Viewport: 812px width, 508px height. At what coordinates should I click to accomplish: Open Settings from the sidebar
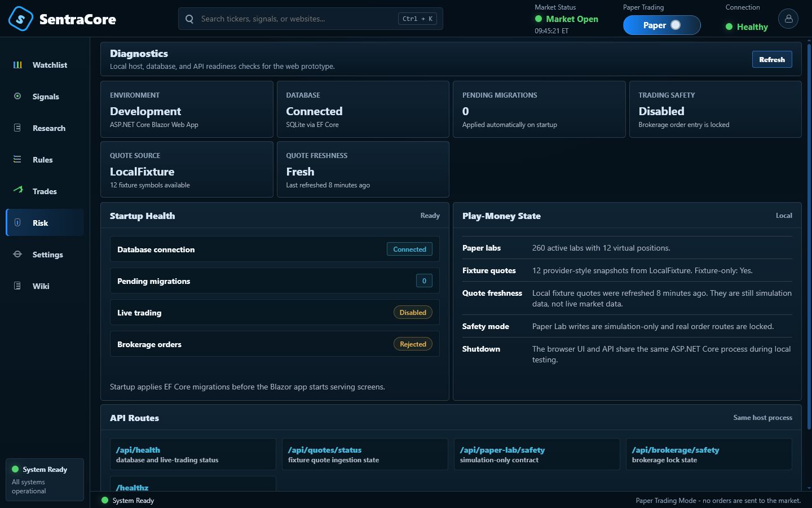tap(45, 255)
